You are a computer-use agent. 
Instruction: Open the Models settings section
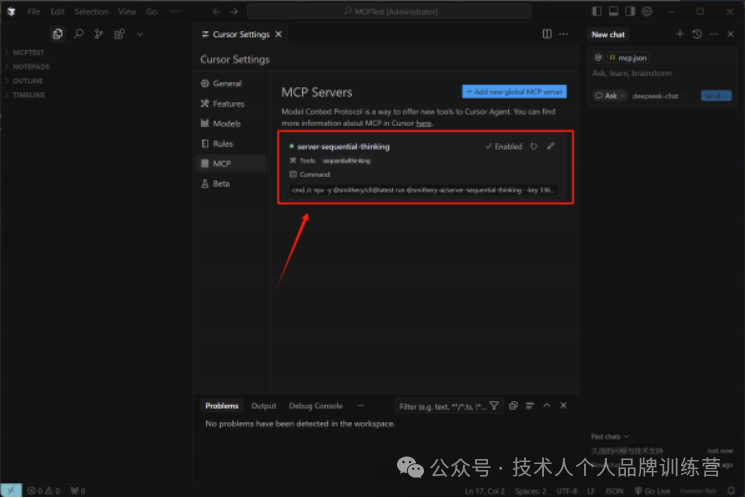[226, 124]
